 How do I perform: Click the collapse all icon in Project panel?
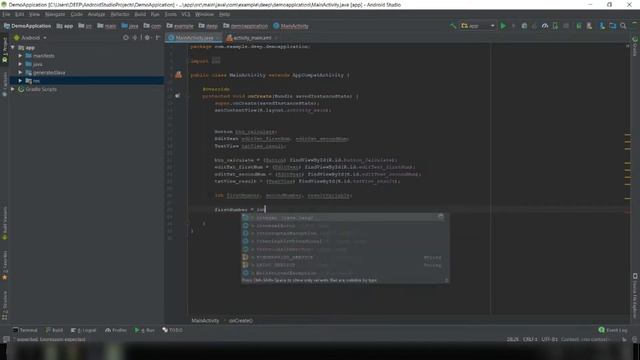[x=135, y=38]
